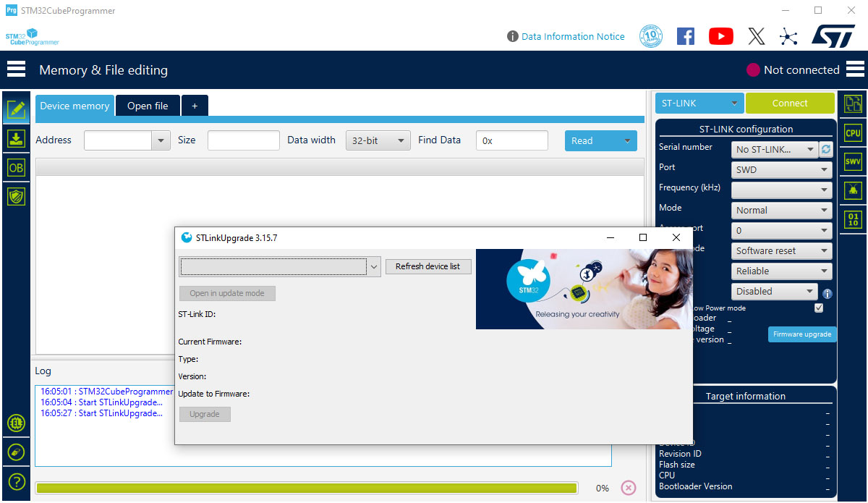Open the chip/MCU icon in left sidebar
The width and height of the screenshot is (868, 503).
tap(16, 423)
